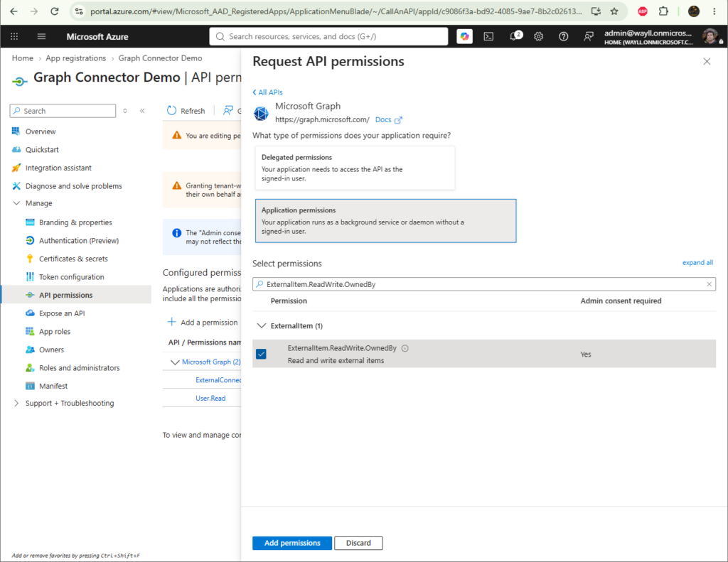
Task: Open the Chrome three-dot menu
Action: pos(714,11)
